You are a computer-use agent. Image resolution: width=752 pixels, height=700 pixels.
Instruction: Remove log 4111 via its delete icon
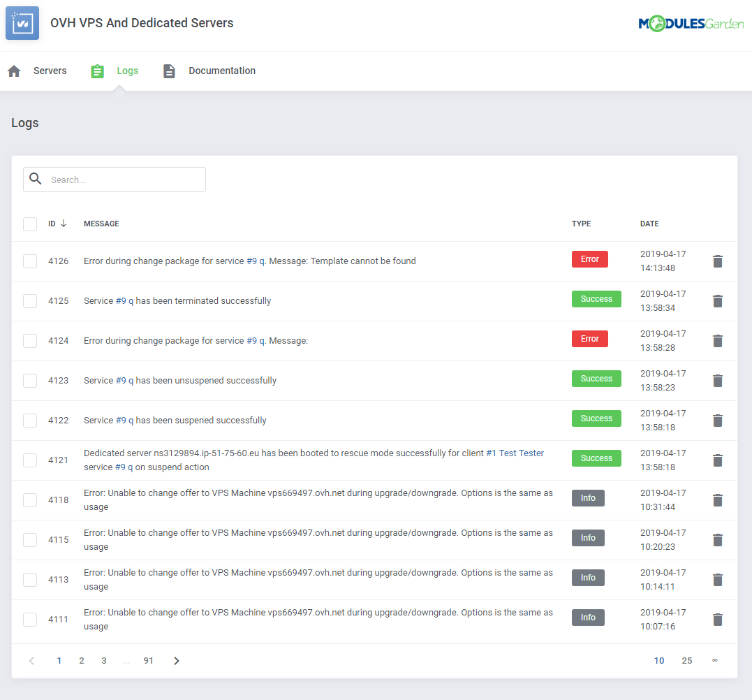pos(718,619)
